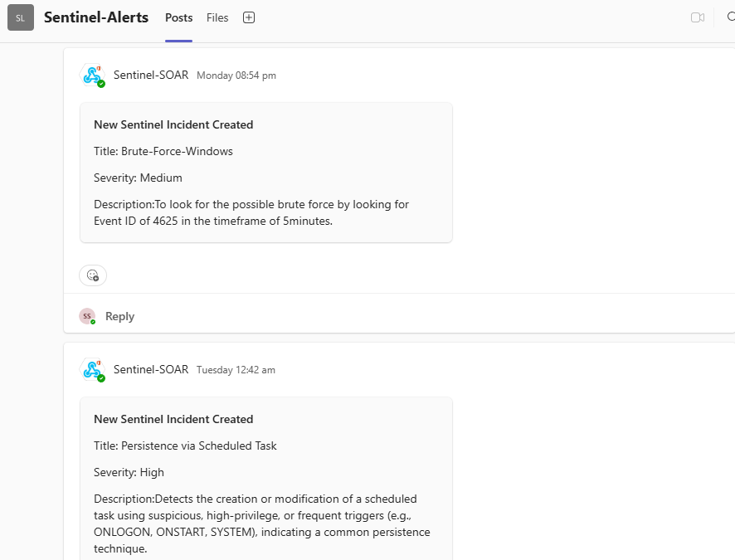Open the Files tab

click(x=217, y=17)
